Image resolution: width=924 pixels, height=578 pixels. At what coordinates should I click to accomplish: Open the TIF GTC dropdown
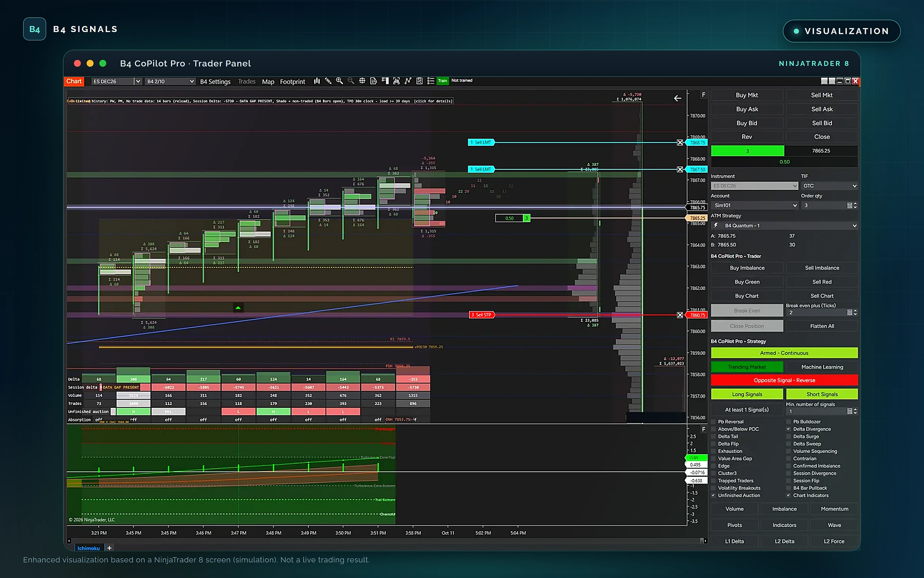(829, 186)
